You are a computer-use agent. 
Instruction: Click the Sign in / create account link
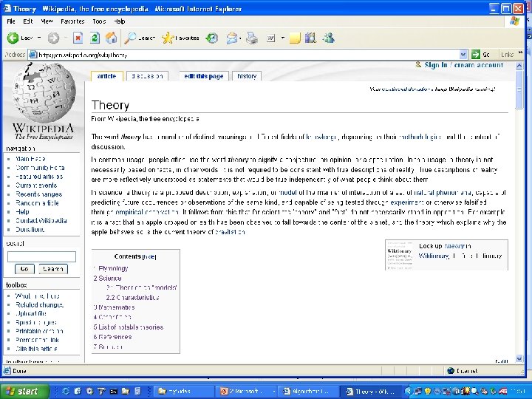(x=464, y=65)
